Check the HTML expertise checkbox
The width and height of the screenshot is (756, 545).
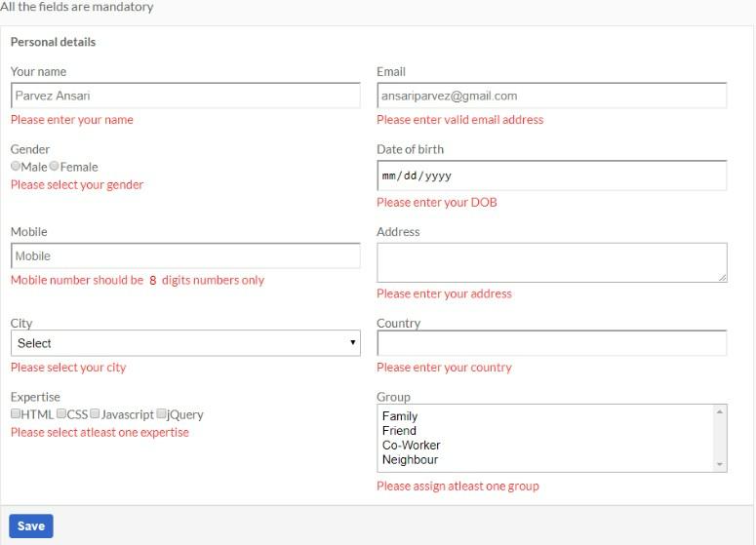(x=16, y=413)
